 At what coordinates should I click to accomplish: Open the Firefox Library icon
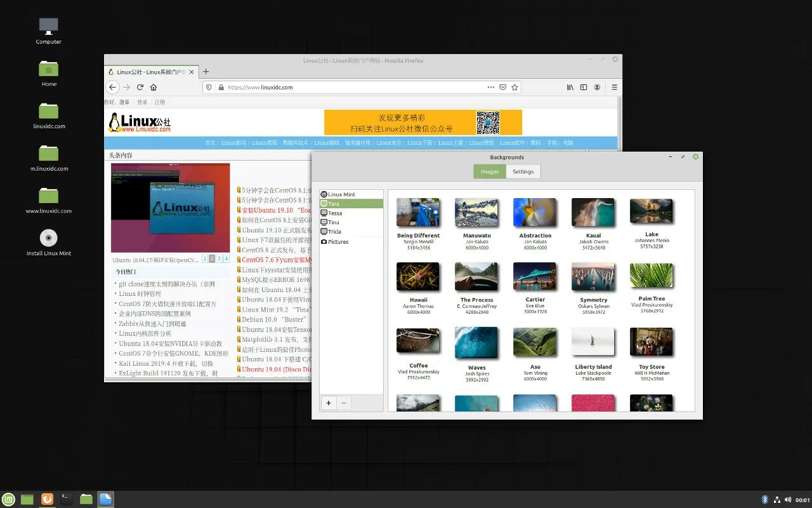(x=570, y=87)
